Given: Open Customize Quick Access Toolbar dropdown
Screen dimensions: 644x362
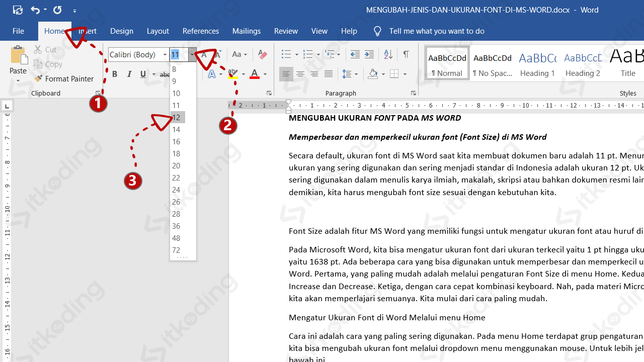Looking at the screenshot, I should tap(74, 11).
